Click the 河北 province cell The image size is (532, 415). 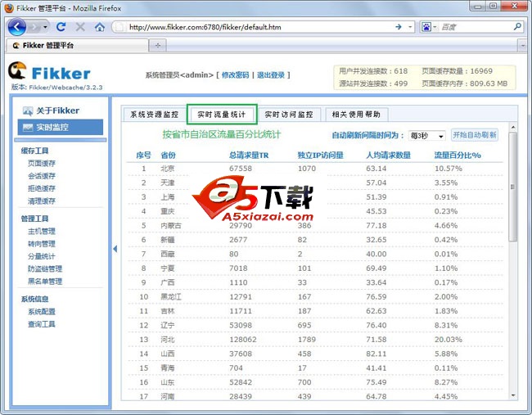(168, 340)
